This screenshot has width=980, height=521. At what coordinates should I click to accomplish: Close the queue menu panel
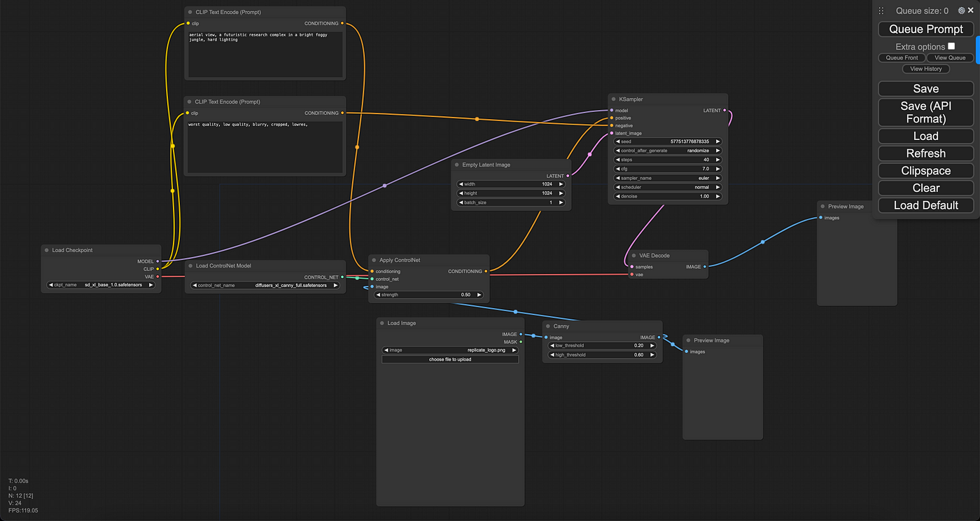pos(970,11)
